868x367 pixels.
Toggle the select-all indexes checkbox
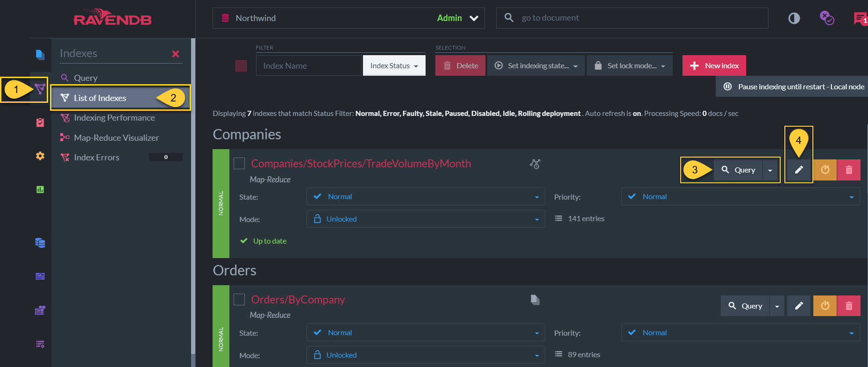pos(241,66)
